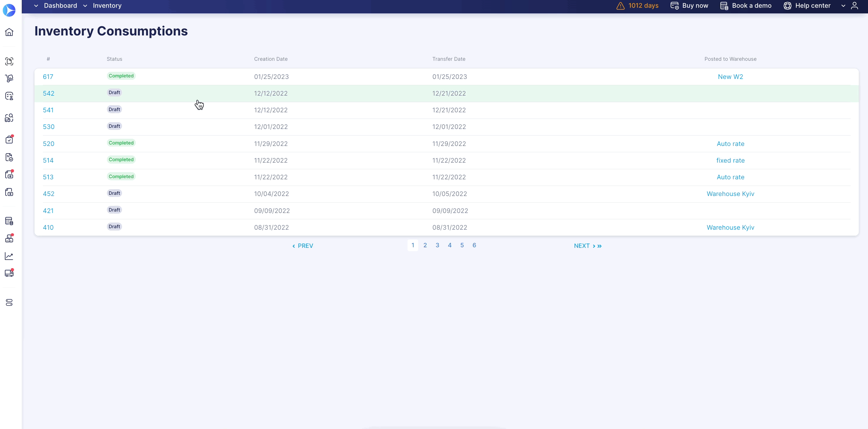Viewport: 868px width, 429px height.
Task: Click the Posted to Warehouse column header
Action: click(x=730, y=59)
